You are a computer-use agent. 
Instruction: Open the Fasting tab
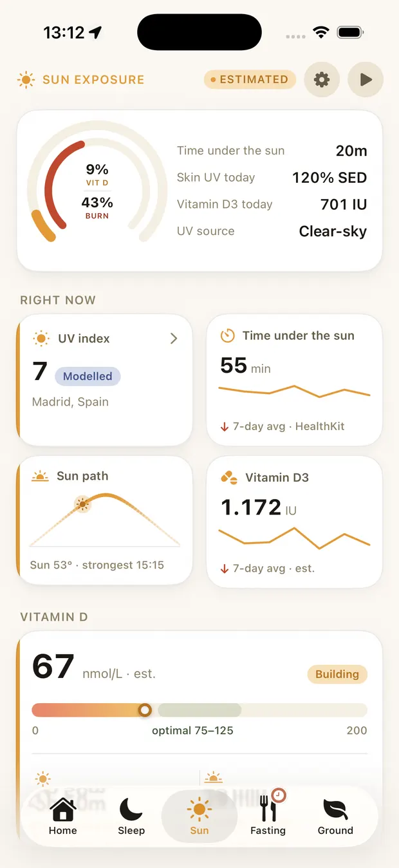(268, 817)
